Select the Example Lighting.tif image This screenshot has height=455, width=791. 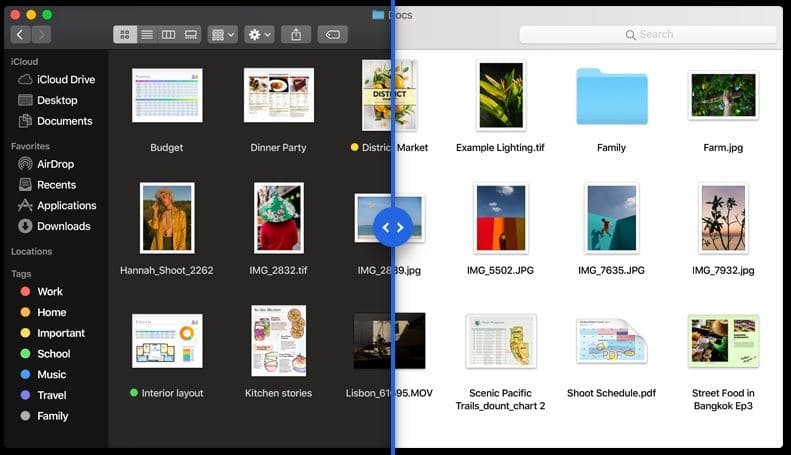[500, 95]
